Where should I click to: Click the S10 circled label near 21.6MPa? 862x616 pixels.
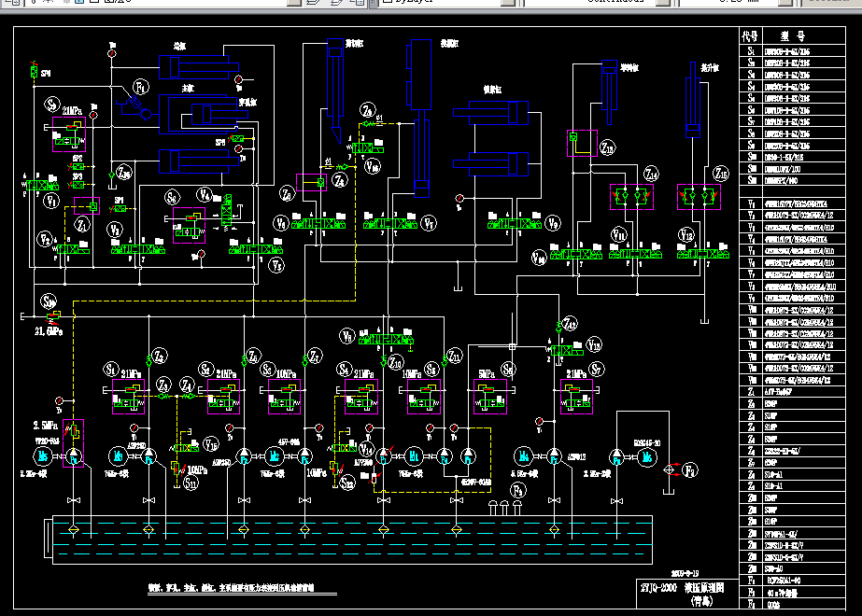[x=49, y=301]
